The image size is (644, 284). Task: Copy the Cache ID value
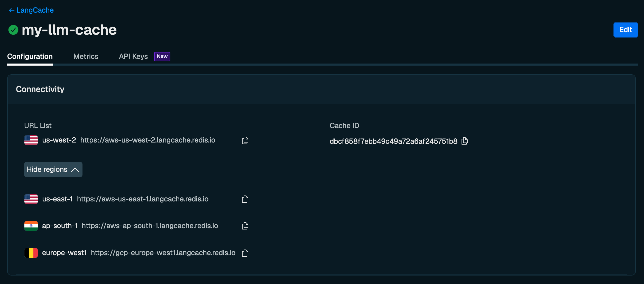coord(465,141)
